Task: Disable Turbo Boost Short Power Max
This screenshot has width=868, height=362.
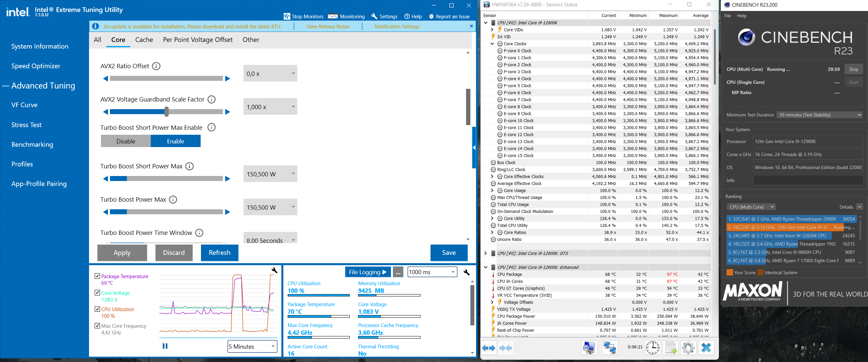Action: [126, 141]
